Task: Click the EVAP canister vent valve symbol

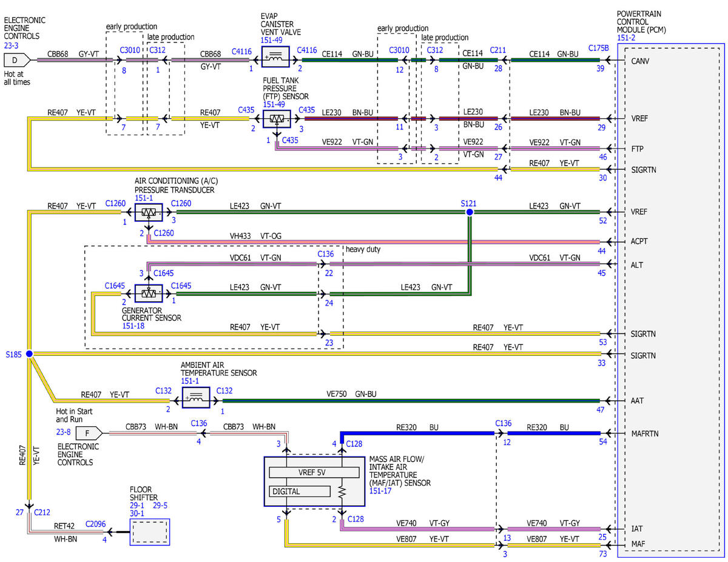Action: pyautogui.click(x=275, y=59)
